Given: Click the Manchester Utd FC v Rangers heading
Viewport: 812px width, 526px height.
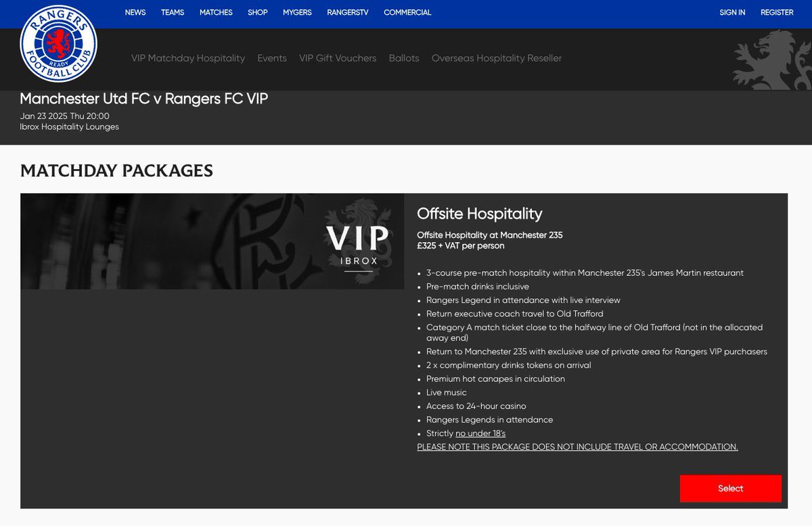Looking at the screenshot, I should [144, 99].
